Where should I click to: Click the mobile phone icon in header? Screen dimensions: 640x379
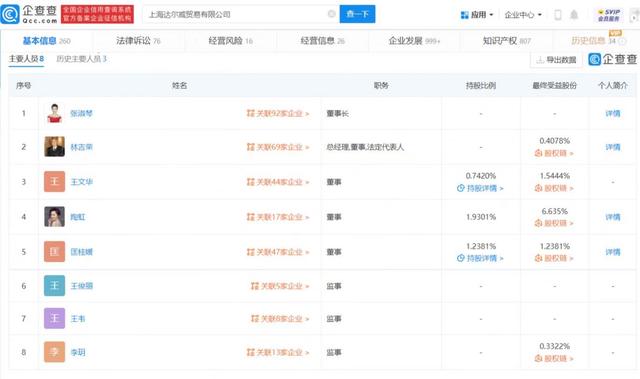pos(558,15)
